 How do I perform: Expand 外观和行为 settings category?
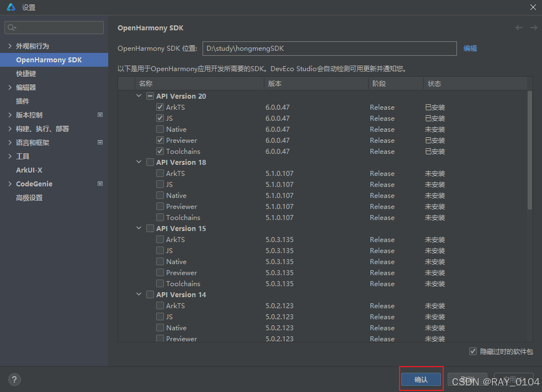10,46
